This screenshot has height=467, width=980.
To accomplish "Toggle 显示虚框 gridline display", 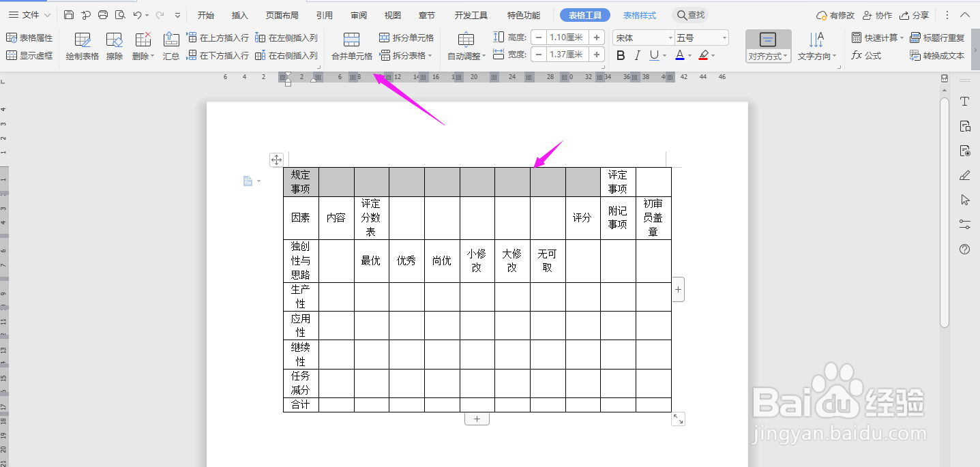I will click(x=30, y=55).
